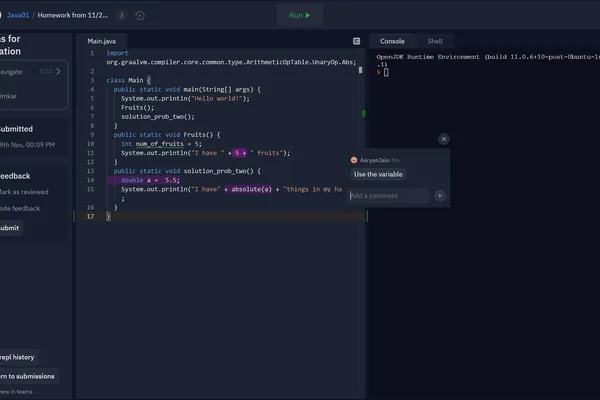
Task: Click the 'OpenJDK Runtime Environment' console output
Action: (x=428, y=57)
